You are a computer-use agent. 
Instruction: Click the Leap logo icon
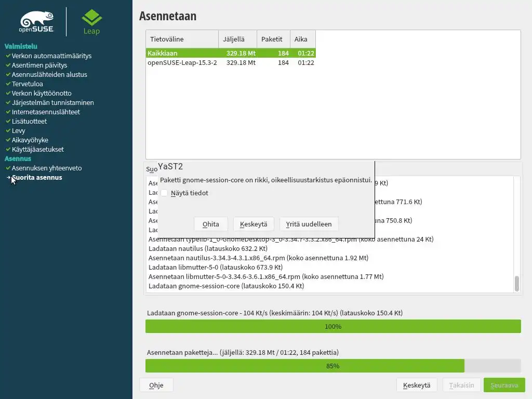[91, 18]
